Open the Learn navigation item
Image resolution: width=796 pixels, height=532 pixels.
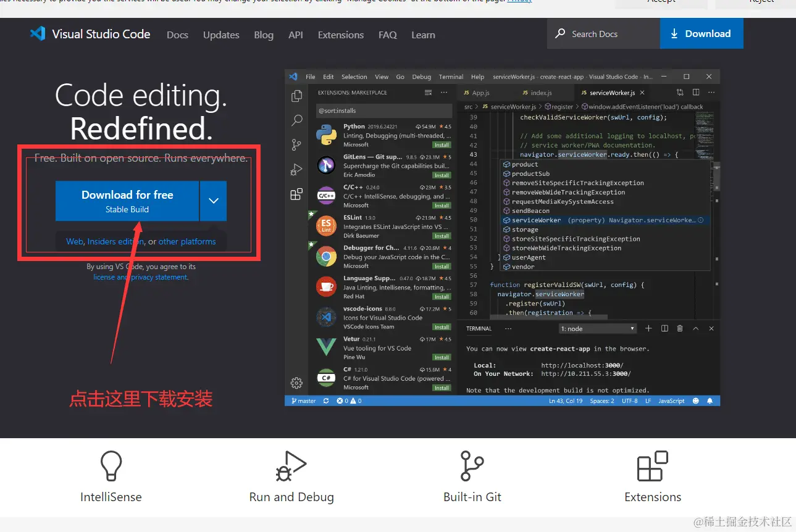pos(423,35)
